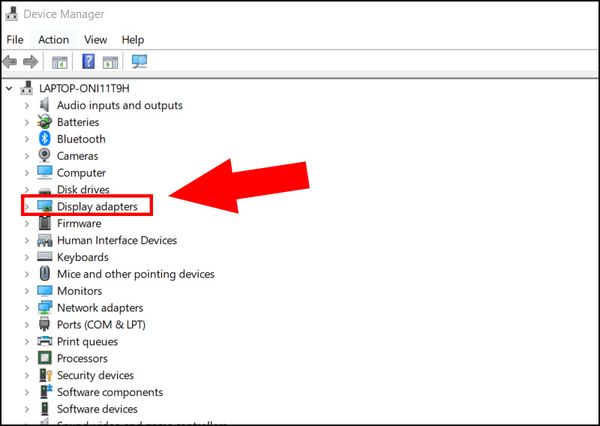Click the Processors category chip icon
Viewport: 600px width, 426px height.
pos(45,358)
